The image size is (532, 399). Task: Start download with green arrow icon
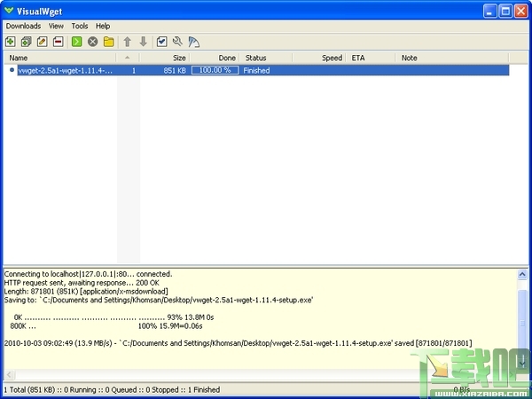(x=76, y=42)
